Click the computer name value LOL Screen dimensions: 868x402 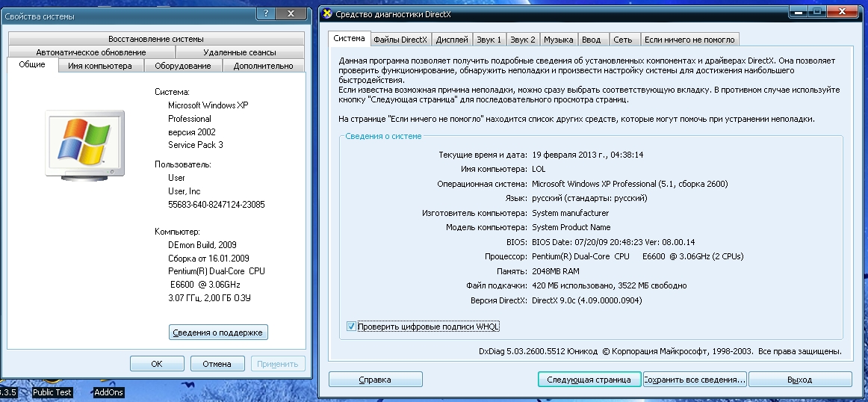[539, 170]
